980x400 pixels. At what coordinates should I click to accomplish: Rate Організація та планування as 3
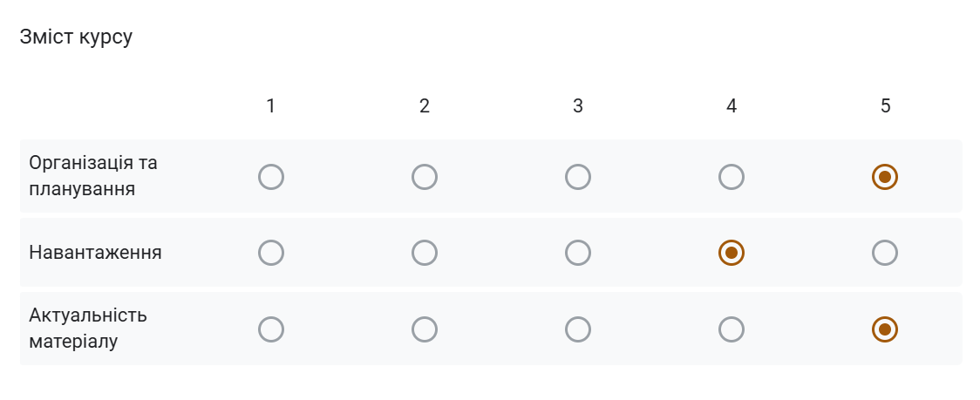coord(577,177)
